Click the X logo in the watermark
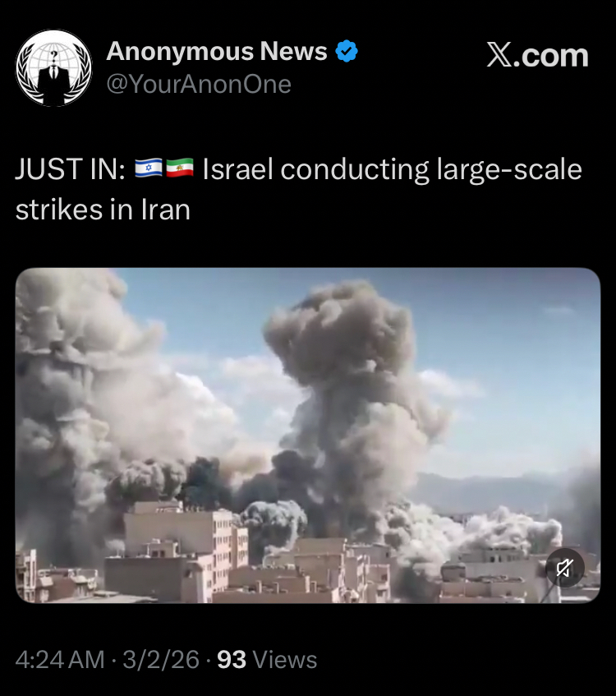616x696 pixels. click(x=499, y=55)
